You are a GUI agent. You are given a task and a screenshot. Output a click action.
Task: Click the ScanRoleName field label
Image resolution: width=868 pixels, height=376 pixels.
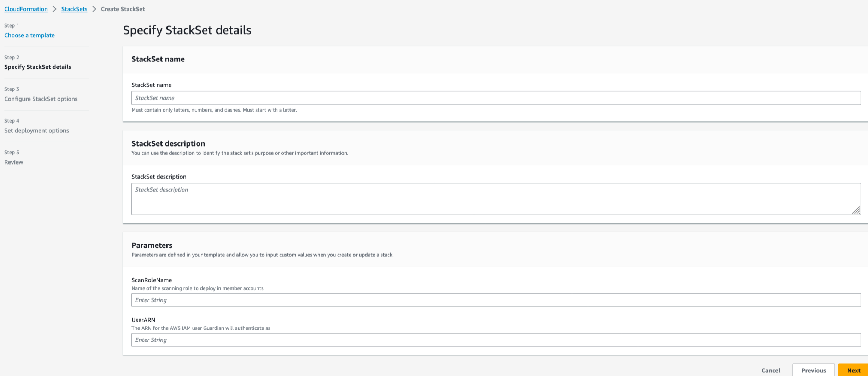tap(152, 280)
